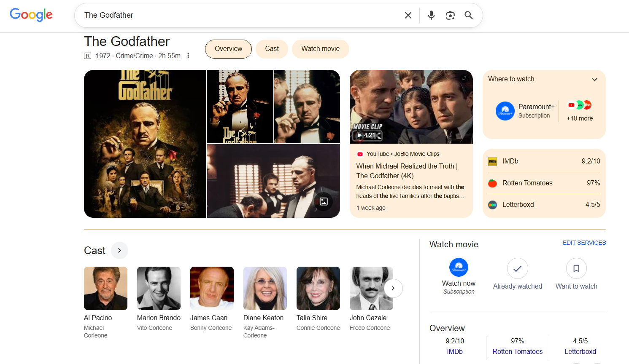Click the Al Pacino name text
This screenshot has height=364, width=629.
[x=98, y=318]
